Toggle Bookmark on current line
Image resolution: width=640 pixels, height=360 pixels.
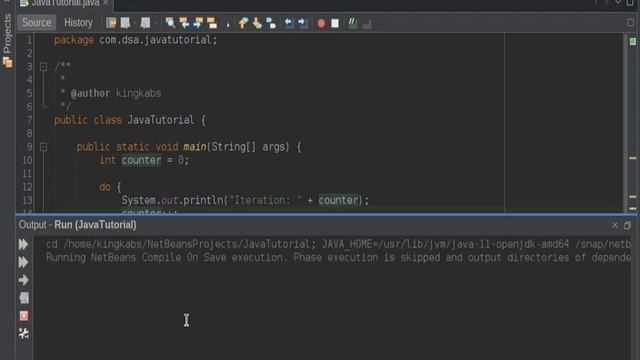pyautogui.click(x=271, y=23)
